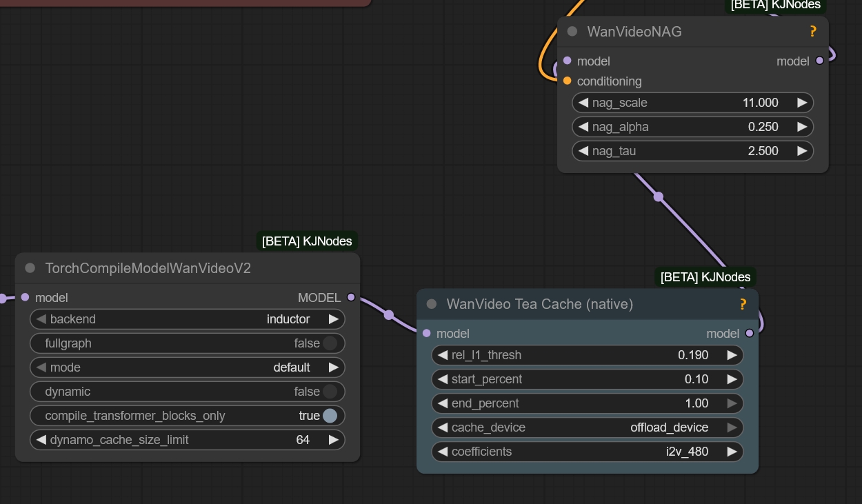Viewport: 862px width, 504px height.
Task: Edit the rel_l1_thresh value 0.190
Action: click(693, 355)
